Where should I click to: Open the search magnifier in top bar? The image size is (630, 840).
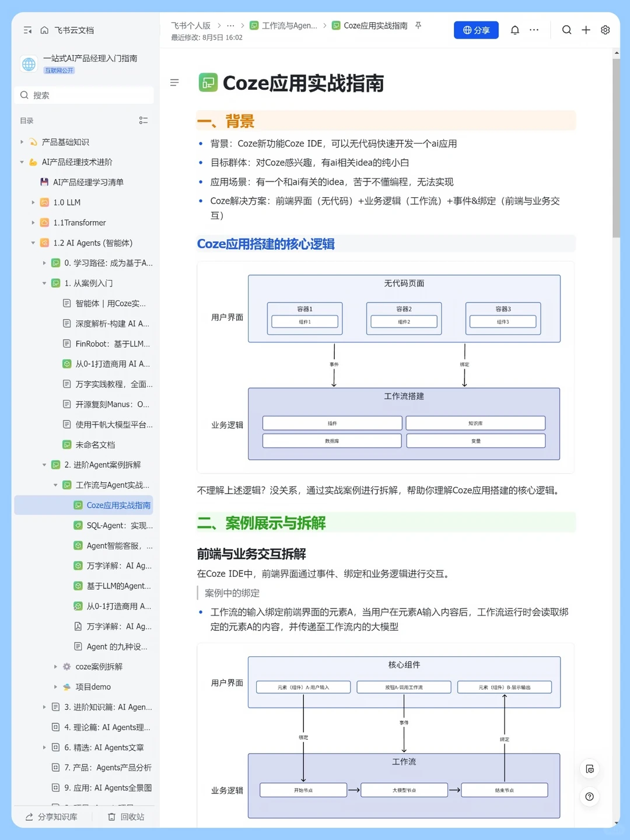pyautogui.click(x=566, y=30)
